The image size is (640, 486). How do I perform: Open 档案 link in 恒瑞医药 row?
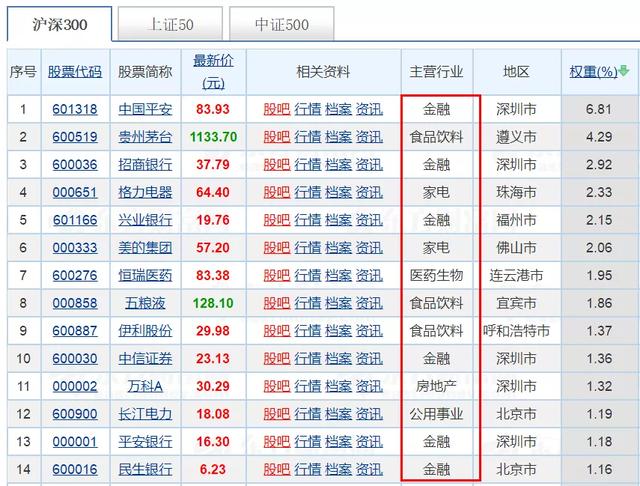(338, 275)
